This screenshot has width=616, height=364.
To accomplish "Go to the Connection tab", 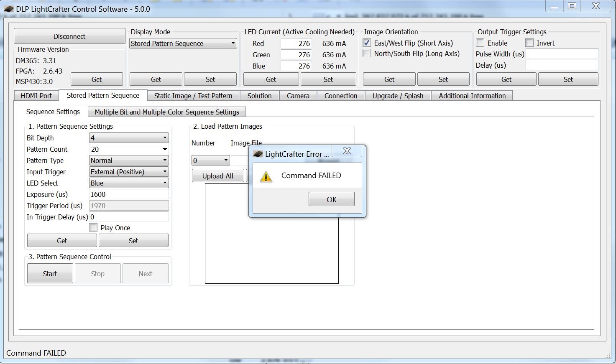I will (341, 96).
